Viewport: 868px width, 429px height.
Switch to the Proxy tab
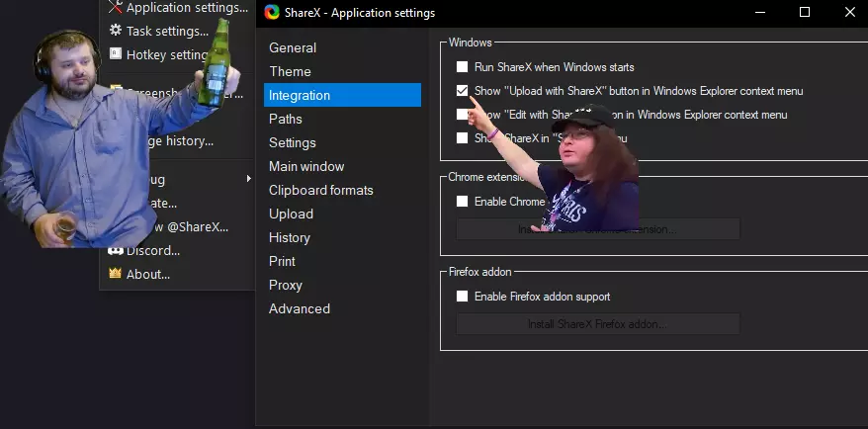tap(342, 285)
